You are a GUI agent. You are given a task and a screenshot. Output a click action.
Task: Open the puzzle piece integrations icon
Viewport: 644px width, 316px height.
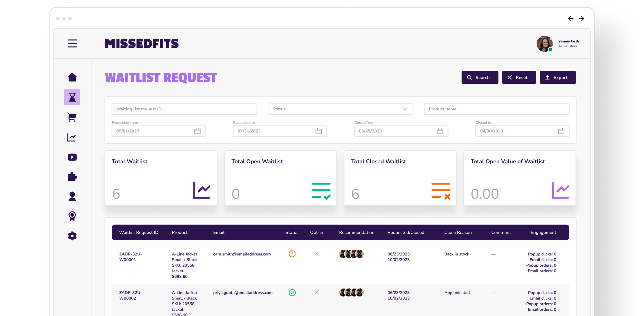click(72, 177)
